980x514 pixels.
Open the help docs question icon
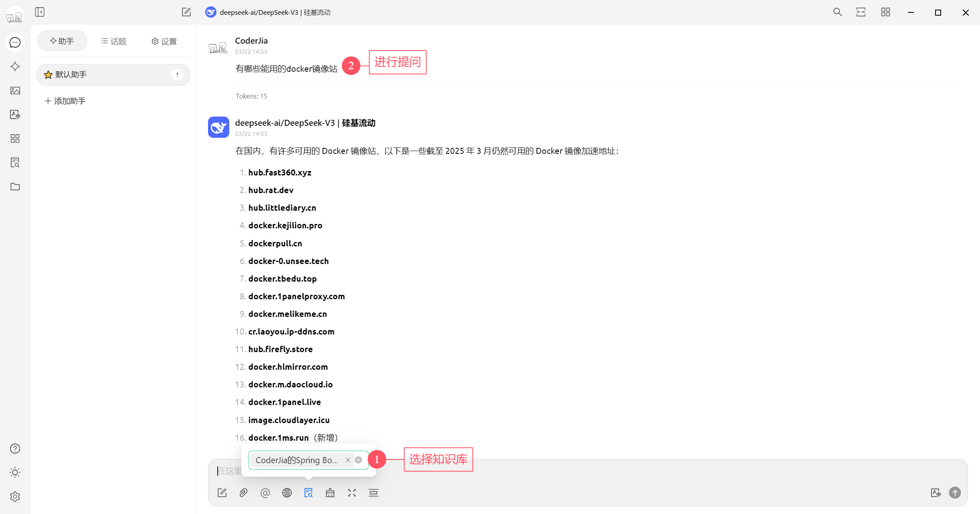(x=15, y=449)
